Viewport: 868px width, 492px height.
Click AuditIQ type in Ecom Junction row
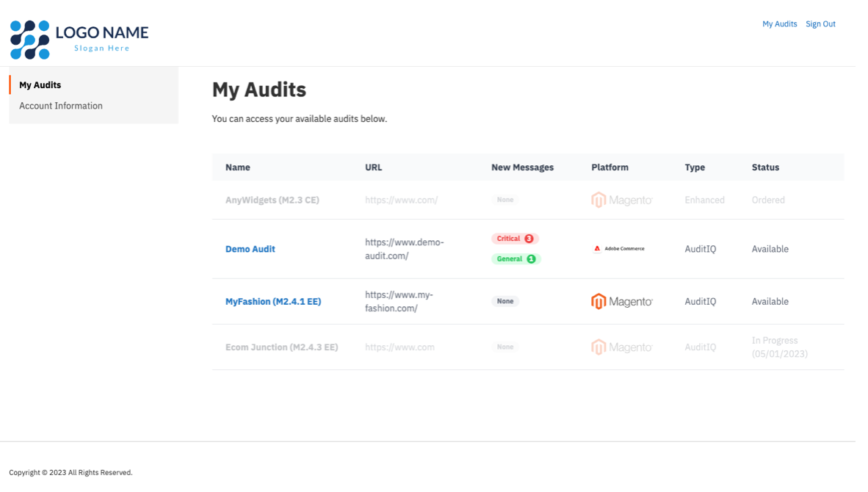coord(701,347)
